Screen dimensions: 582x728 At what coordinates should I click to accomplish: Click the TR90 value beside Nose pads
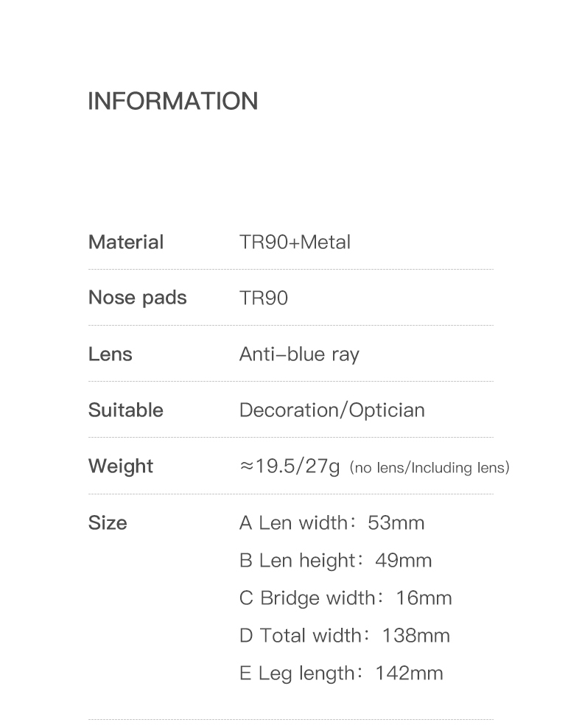click(263, 298)
